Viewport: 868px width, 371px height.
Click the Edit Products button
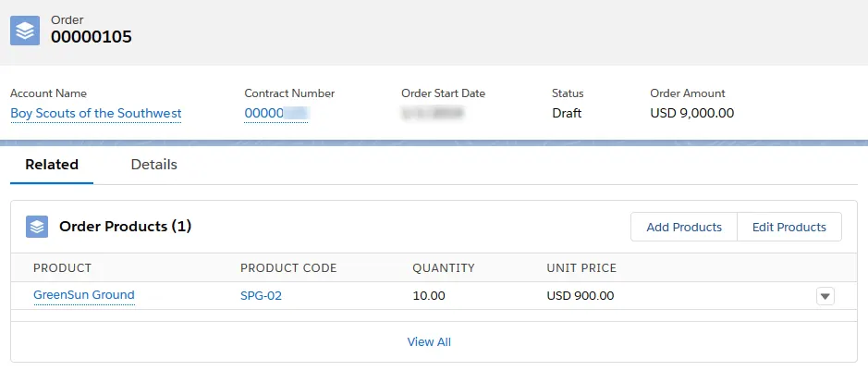click(x=789, y=227)
